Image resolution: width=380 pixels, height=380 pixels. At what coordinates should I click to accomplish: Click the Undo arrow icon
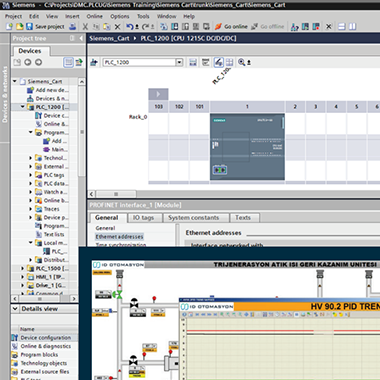(x=130, y=26)
